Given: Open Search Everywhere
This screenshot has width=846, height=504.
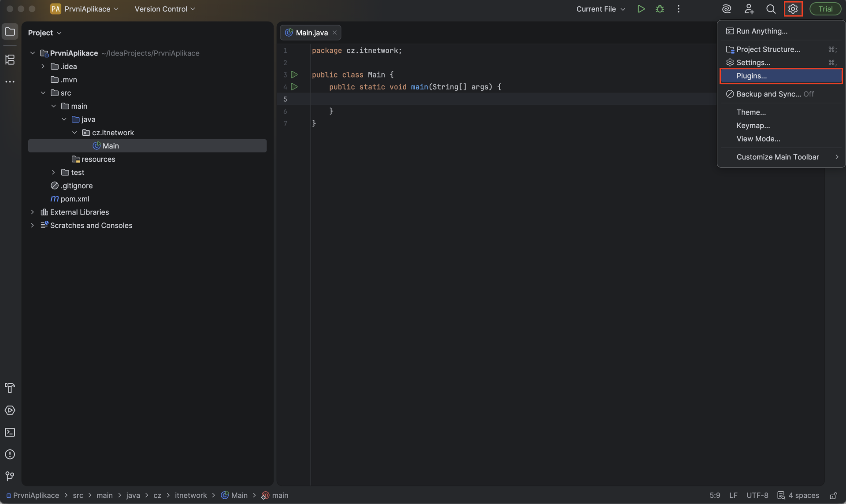Looking at the screenshot, I should tap(771, 9).
